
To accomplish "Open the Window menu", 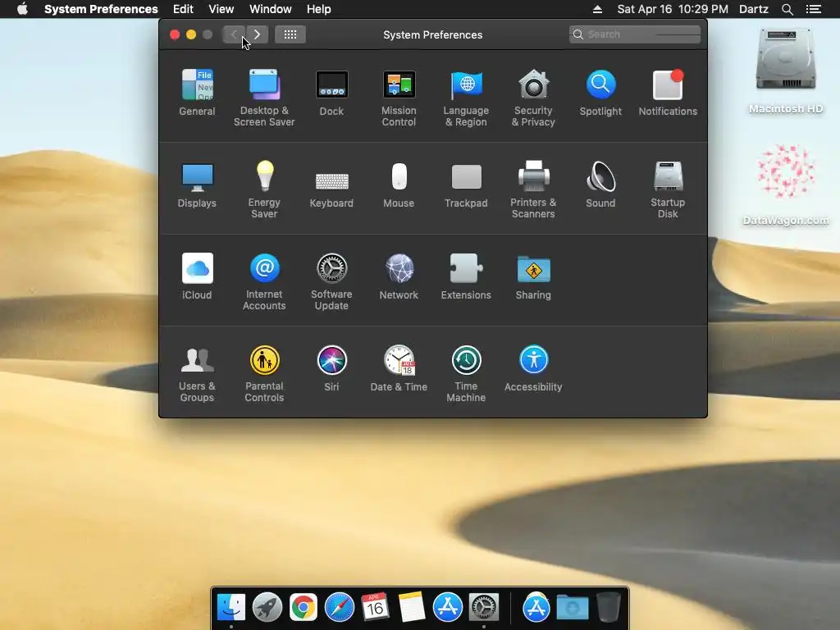I will [271, 9].
